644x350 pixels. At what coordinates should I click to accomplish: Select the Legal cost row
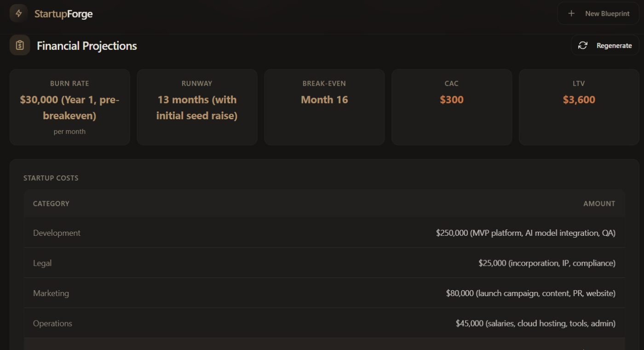pyautogui.click(x=324, y=263)
